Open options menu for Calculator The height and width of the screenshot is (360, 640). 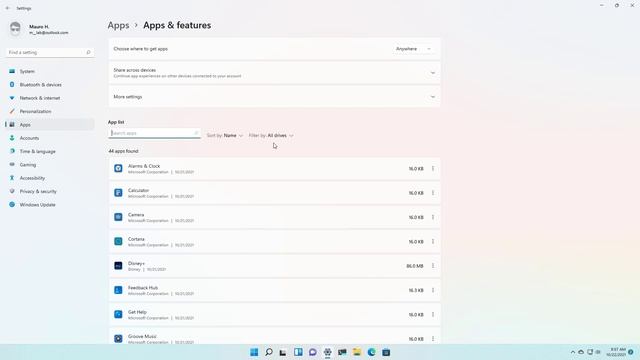click(x=433, y=193)
